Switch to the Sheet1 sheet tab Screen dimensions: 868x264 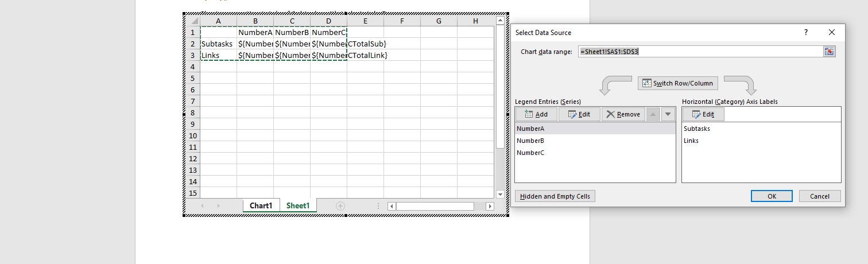pos(298,206)
